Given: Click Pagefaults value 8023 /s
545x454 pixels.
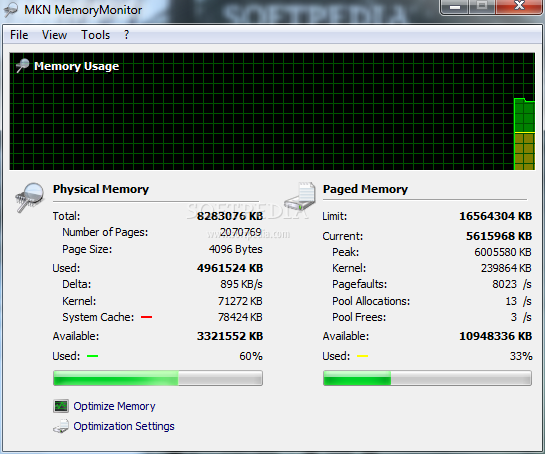Looking at the screenshot, I should (x=512, y=284).
